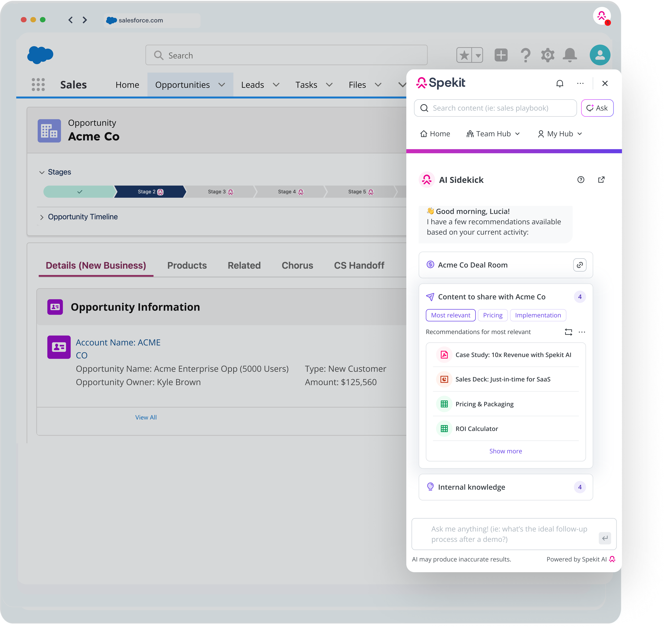Close the Spekit panel
672x634 pixels.
click(x=605, y=84)
